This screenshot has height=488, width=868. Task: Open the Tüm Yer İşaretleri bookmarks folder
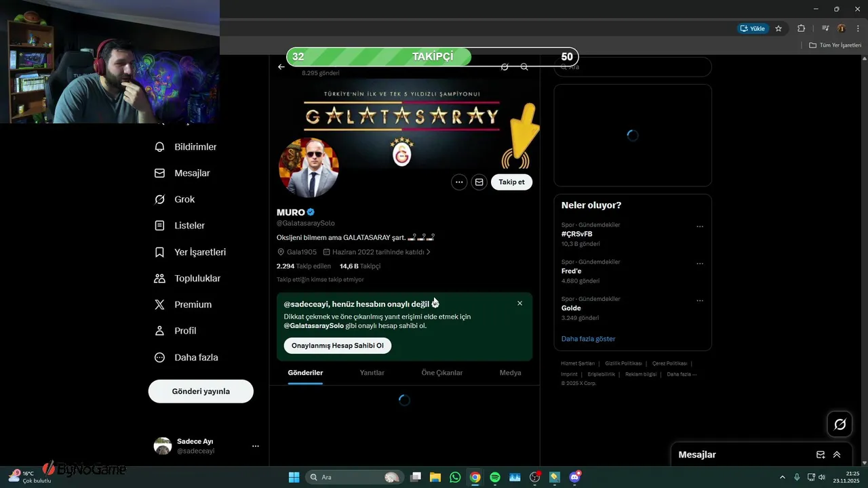tap(835, 45)
